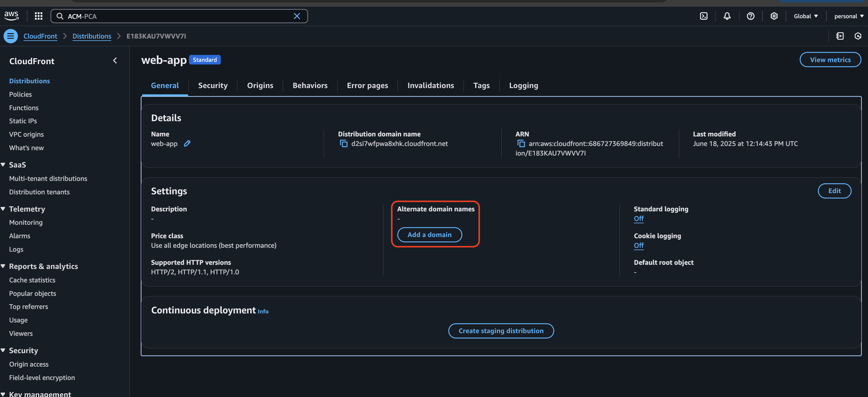Viewport: 868px width, 397px height.
Task: Switch to the Logging tab
Action: pyautogui.click(x=523, y=85)
